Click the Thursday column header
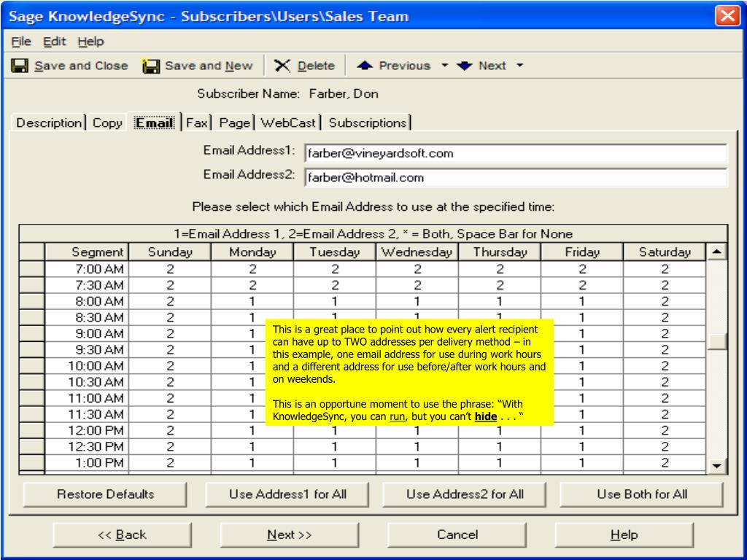Viewport: 747px width, 560px height. tap(500, 252)
